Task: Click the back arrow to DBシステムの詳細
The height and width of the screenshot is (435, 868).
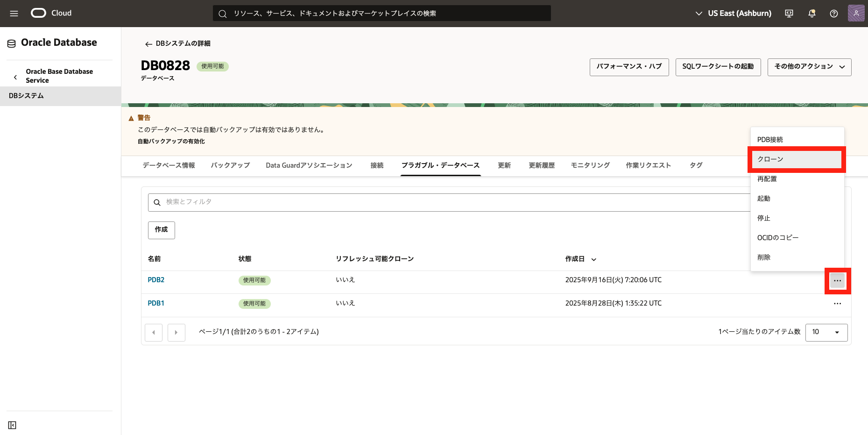Action: click(148, 44)
